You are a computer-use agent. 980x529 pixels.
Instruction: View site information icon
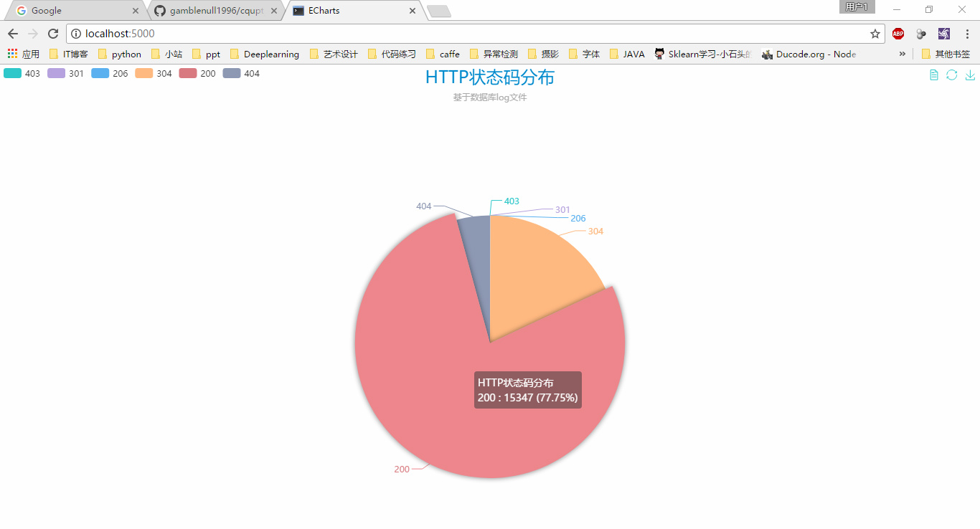tap(76, 34)
